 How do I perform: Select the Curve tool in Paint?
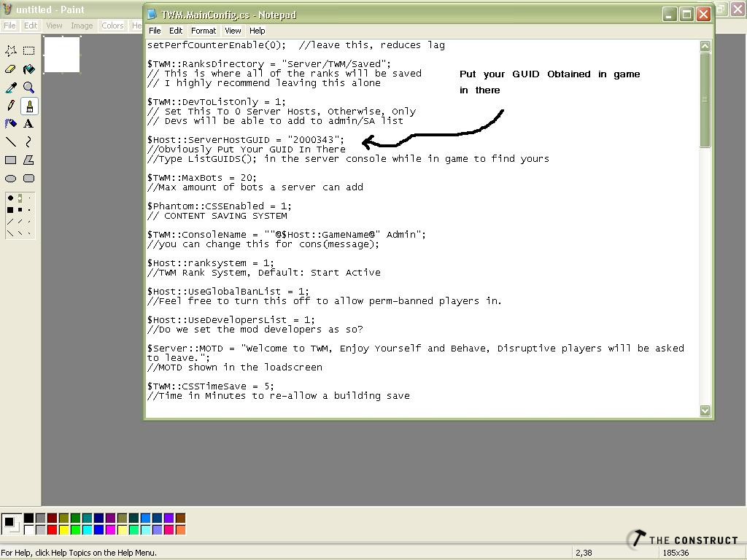click(x=28, y=141)
